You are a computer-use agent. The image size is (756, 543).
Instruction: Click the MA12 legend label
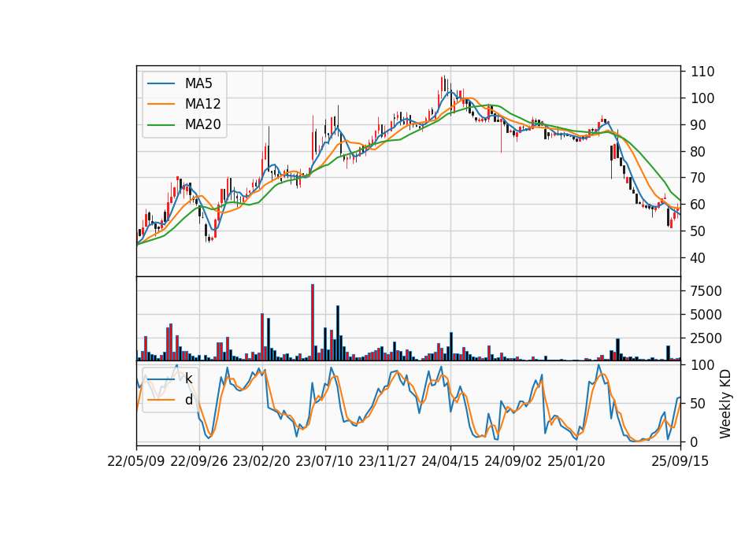click(202, 104)
